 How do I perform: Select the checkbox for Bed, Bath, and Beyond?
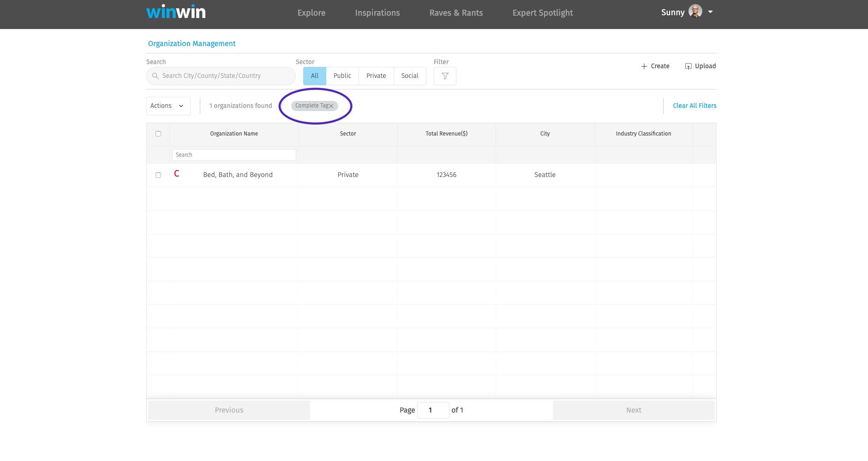coord(158,175)
